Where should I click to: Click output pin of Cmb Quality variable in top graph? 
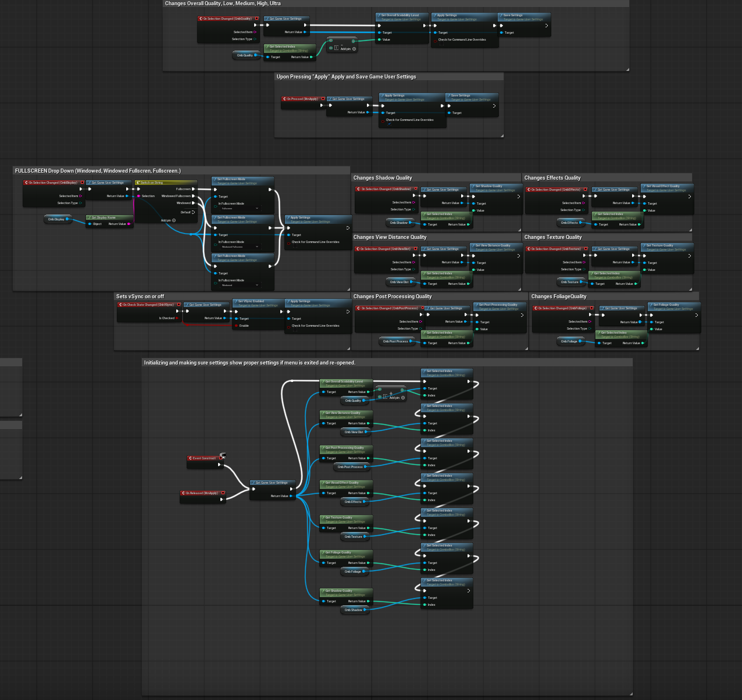tap(256, 55)
